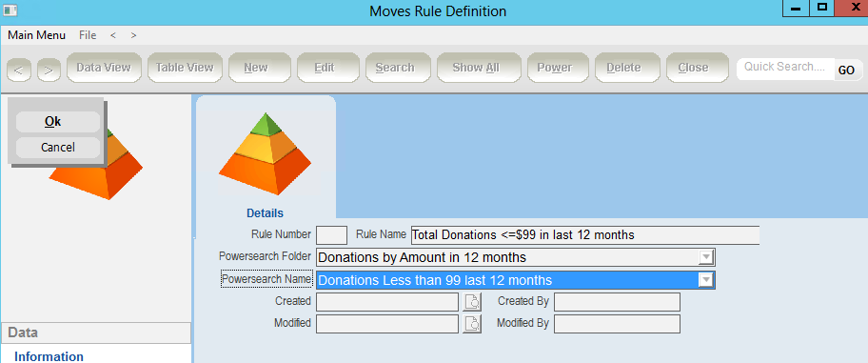Click the Rule Name text field
This screenshot has height=363, width=868.
pos(585,235)
